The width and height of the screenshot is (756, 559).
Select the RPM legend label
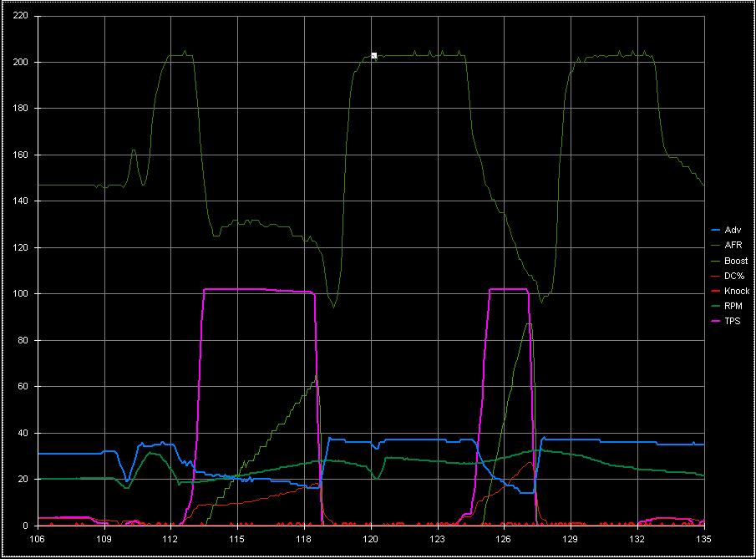[x=733, y=306]
